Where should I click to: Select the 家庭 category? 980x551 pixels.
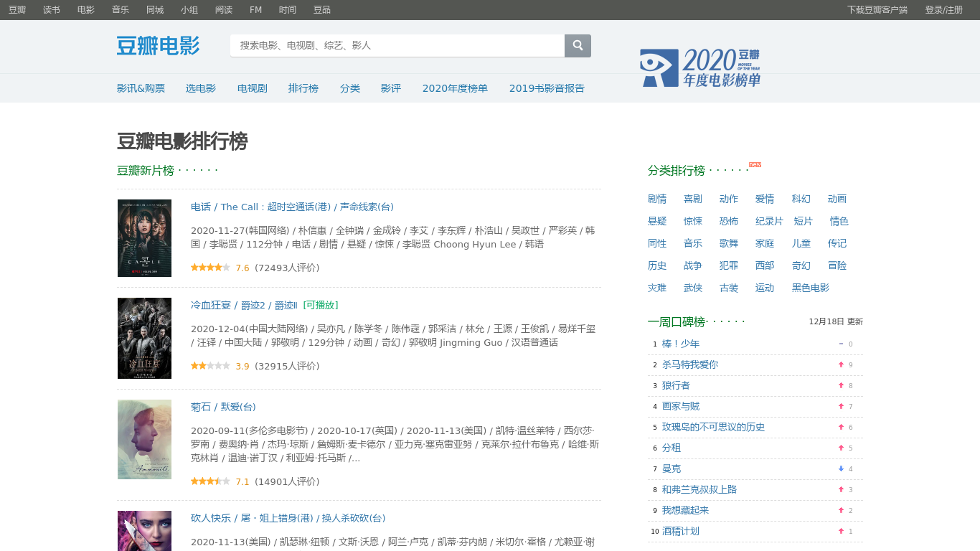point(765,243)
